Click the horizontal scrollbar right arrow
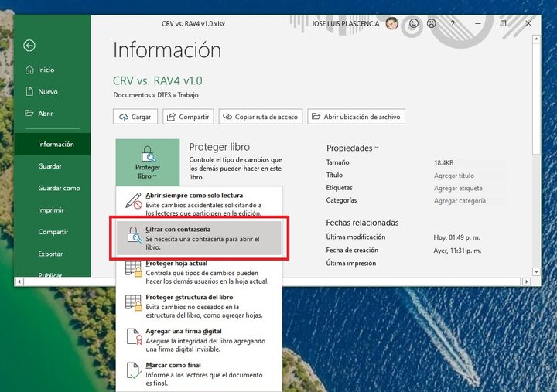The width and height of the screenshot is (557, 392). click(x=527, y=281)
